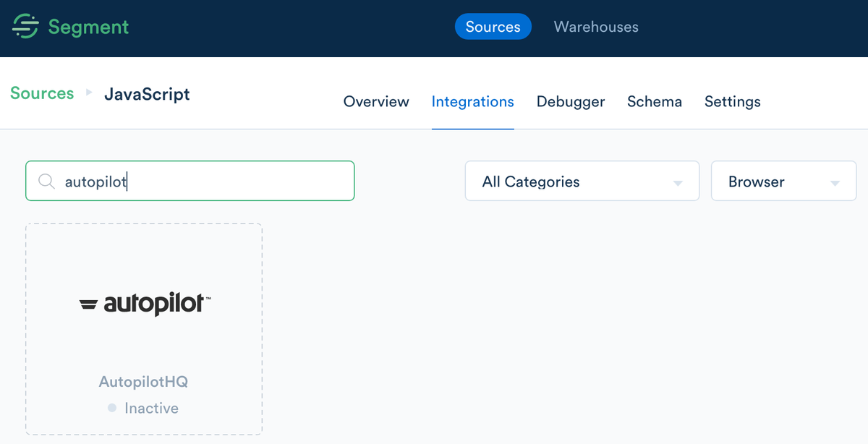Switch to the Schema tab
Image resolution: width=868 pixels, height=444 pixels.
click(x=654, y=102)
